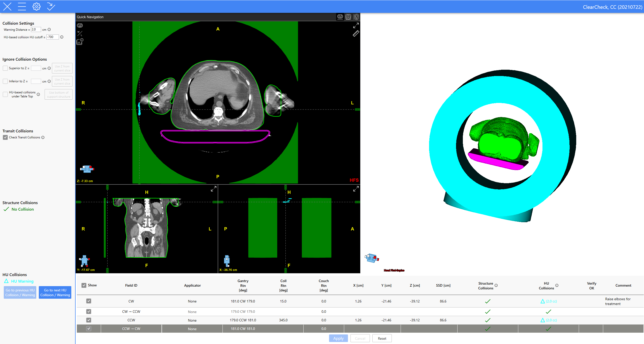Toggle the Check Transit Collisions checkbox

coord(5,137)
